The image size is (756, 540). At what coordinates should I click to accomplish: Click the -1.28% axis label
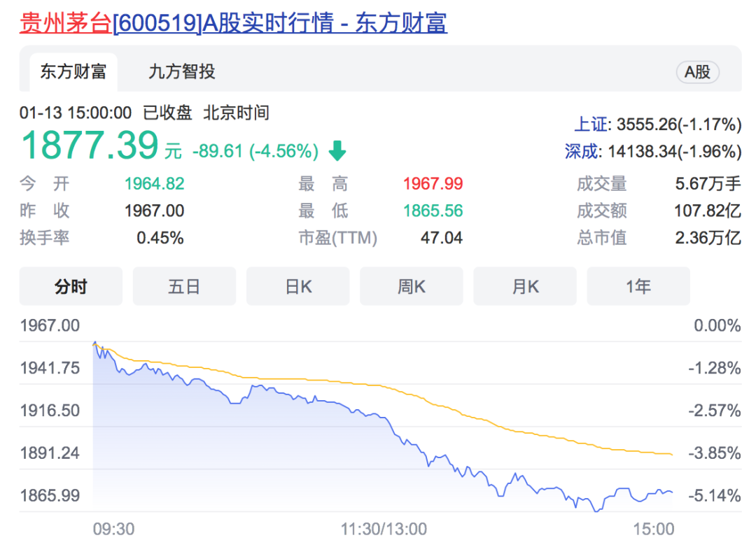(x=714, y=368)
